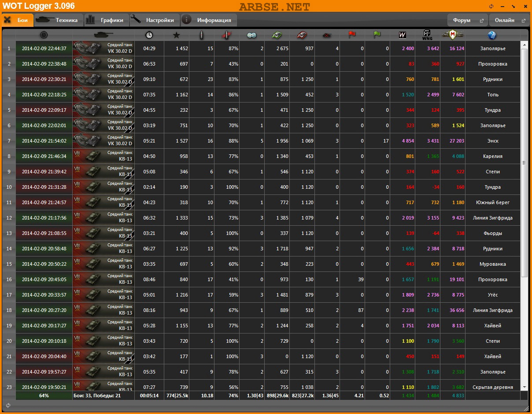Screen dimensions: 532x414
Task: Open the Форум link button
Action: 467,20
